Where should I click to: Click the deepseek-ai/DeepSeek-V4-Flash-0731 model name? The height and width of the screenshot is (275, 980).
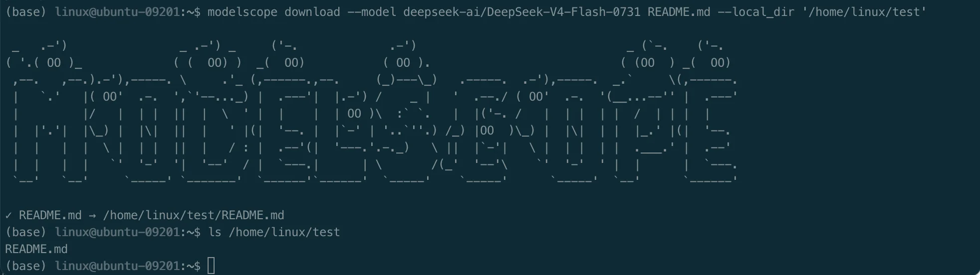click(x=522, y=12)
